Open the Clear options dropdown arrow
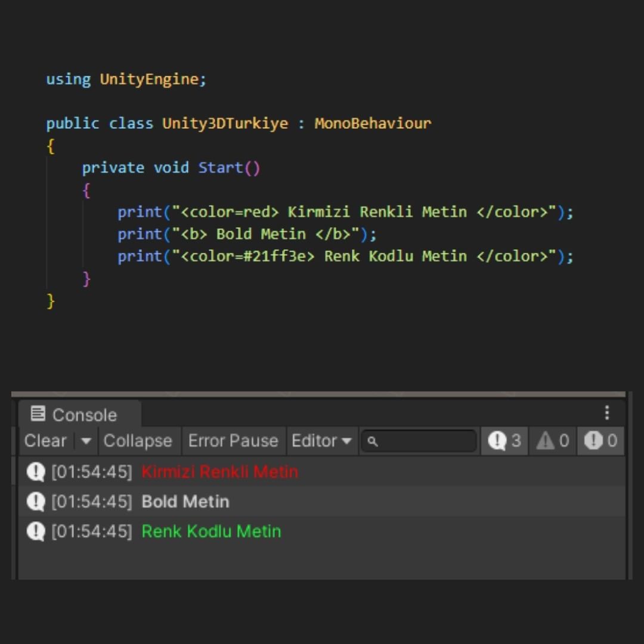The image size is (644, 644). 86,441
